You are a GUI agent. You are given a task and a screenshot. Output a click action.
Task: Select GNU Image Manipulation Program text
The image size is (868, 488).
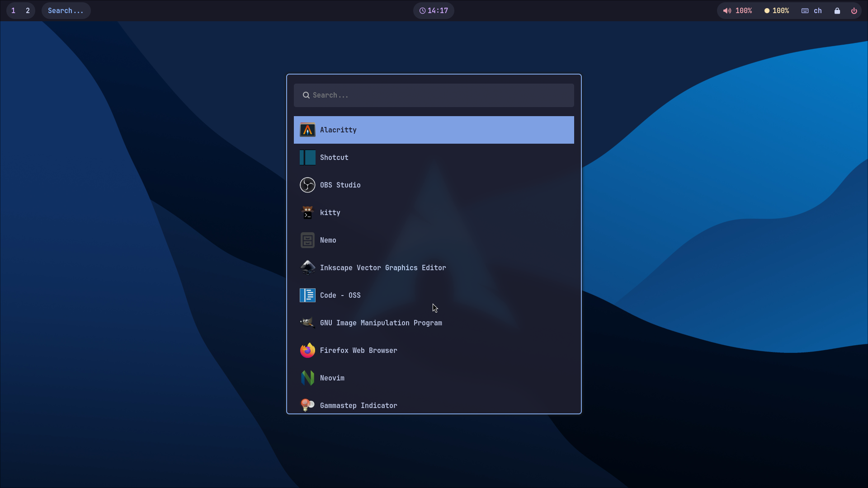pyautogui.click(x=381, y=323)
